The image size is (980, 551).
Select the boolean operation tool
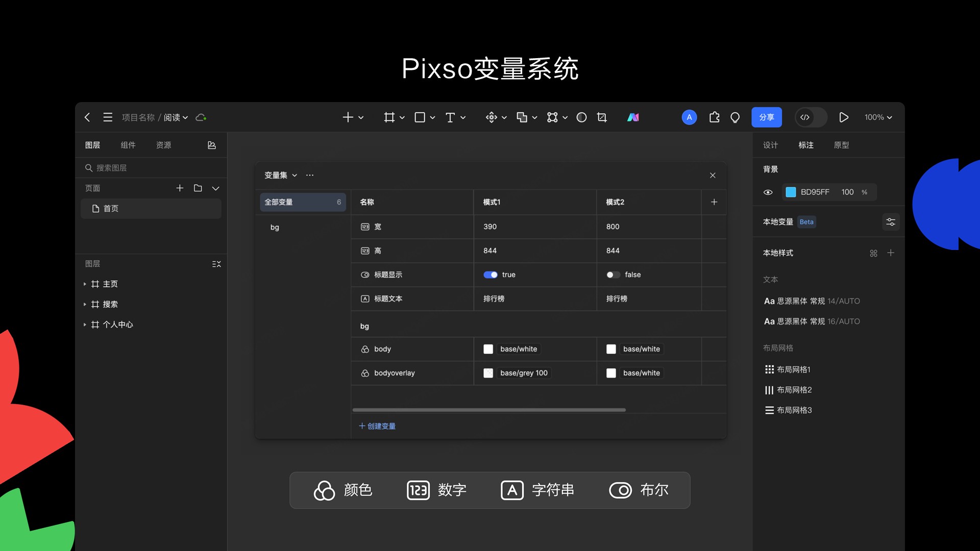522,117
